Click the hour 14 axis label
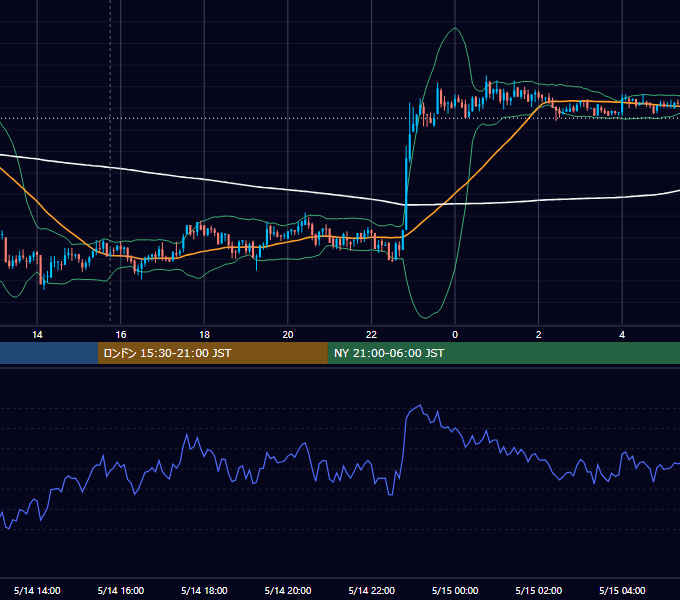This screenshot has height=600, width=680. (37, 335)
